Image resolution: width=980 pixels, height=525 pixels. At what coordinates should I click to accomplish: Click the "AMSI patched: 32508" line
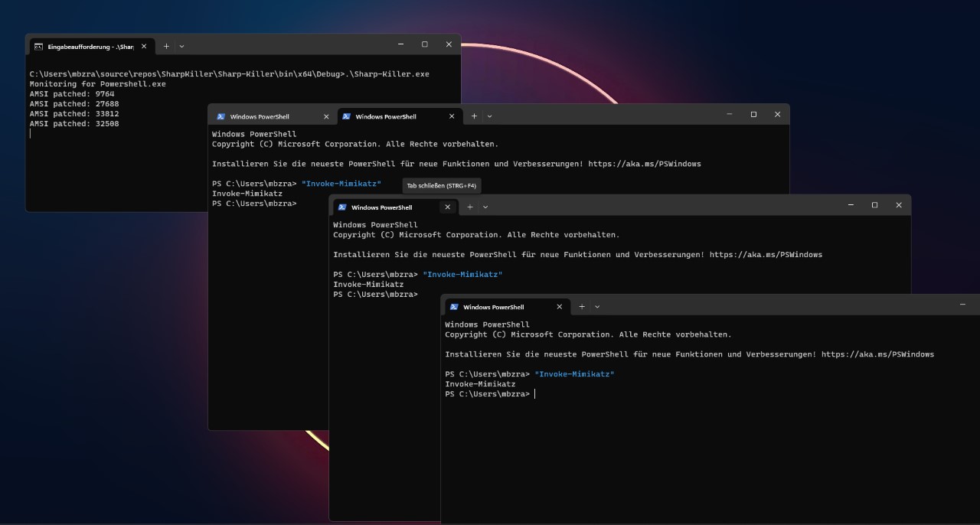(74, 124)
